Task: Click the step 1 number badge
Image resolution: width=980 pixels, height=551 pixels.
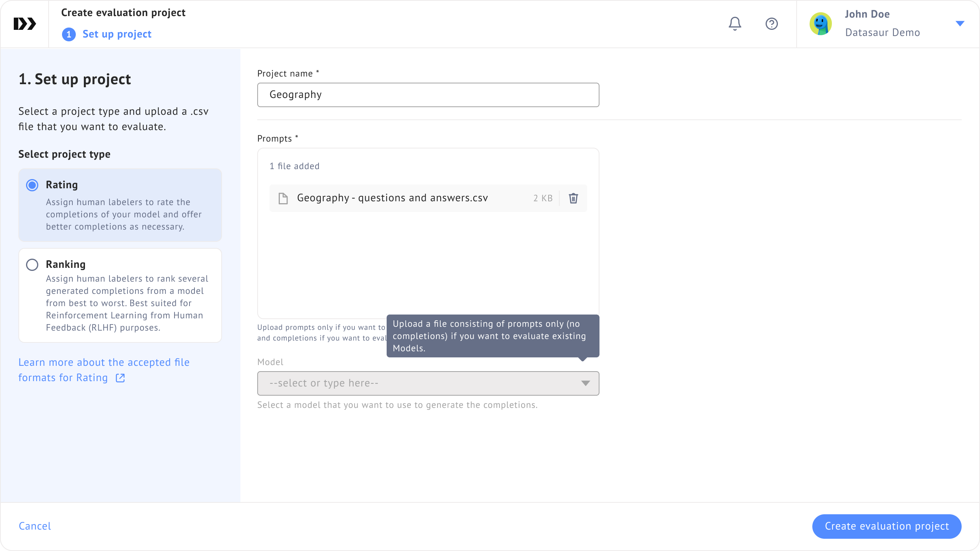Action: tap(69, 34)
